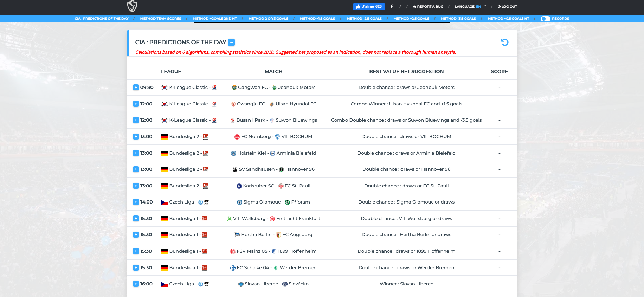This screenshot has height=297, width=644.
Task: Click 1899 Hoffenheim crest
Action: tap(274, 251)
